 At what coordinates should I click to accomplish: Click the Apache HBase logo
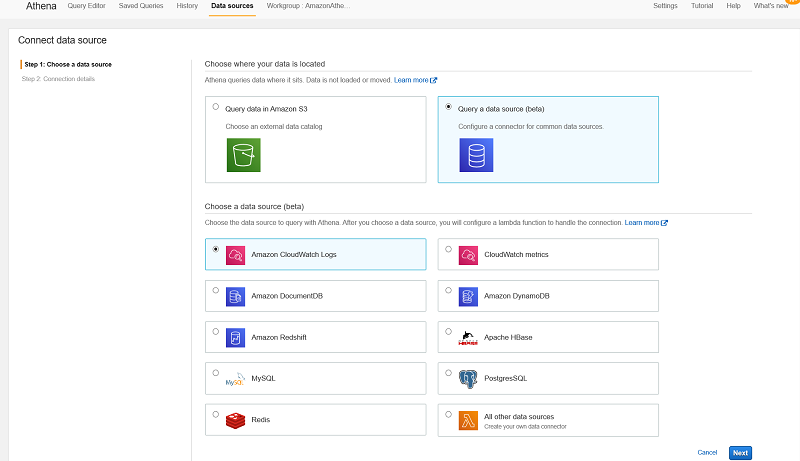(468, 338)
